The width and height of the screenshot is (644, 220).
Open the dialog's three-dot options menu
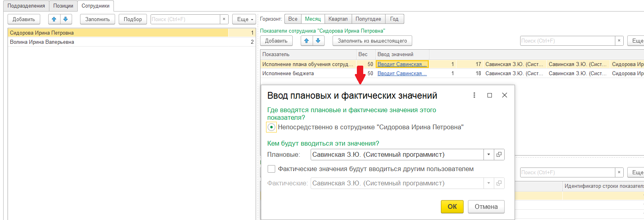(x=474, y=95)
